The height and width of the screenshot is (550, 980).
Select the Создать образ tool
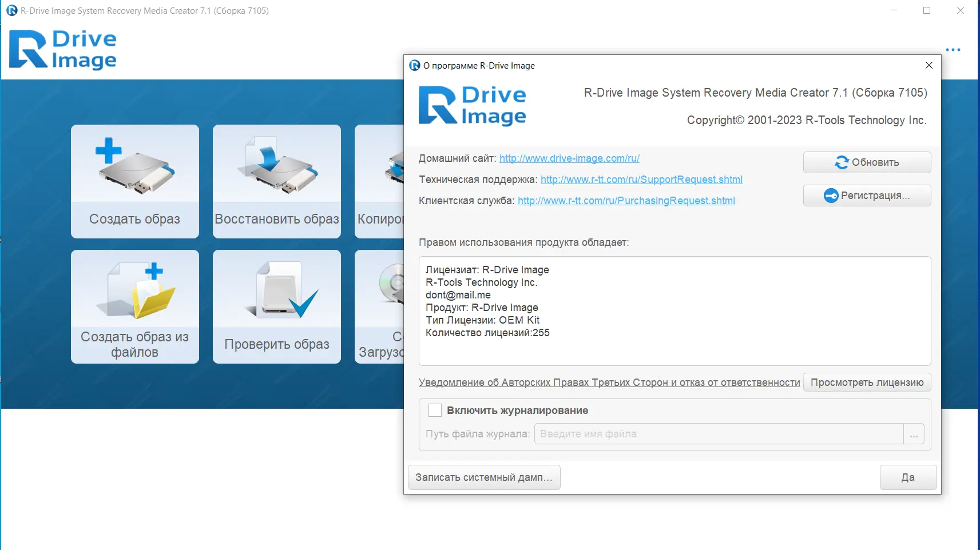coord(134,181)
